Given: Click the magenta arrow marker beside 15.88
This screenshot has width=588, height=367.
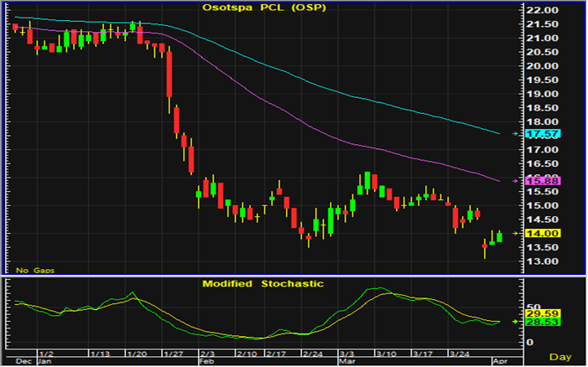Looking at the screenshot, I should point(516,181).
